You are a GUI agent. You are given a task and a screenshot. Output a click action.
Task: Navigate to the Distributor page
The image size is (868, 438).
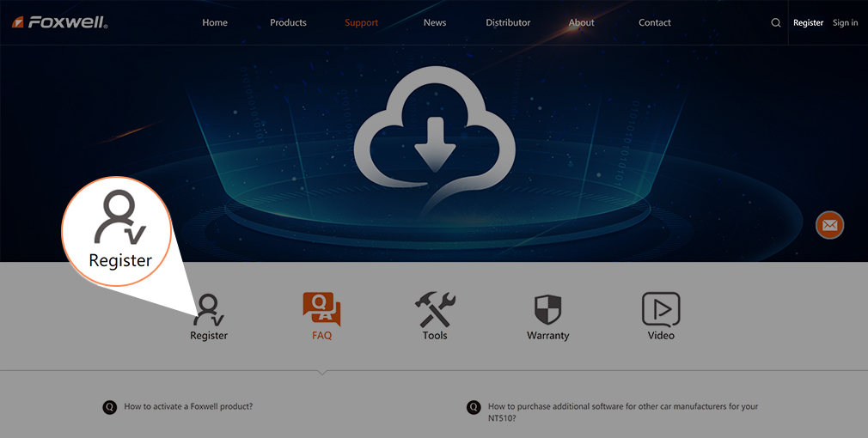508,23
